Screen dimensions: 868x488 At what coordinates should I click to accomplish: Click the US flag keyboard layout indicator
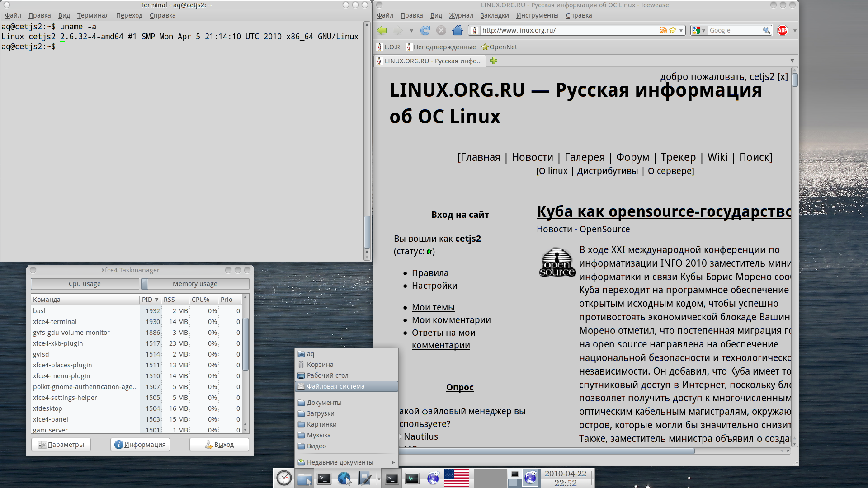(x=457, y=478)
